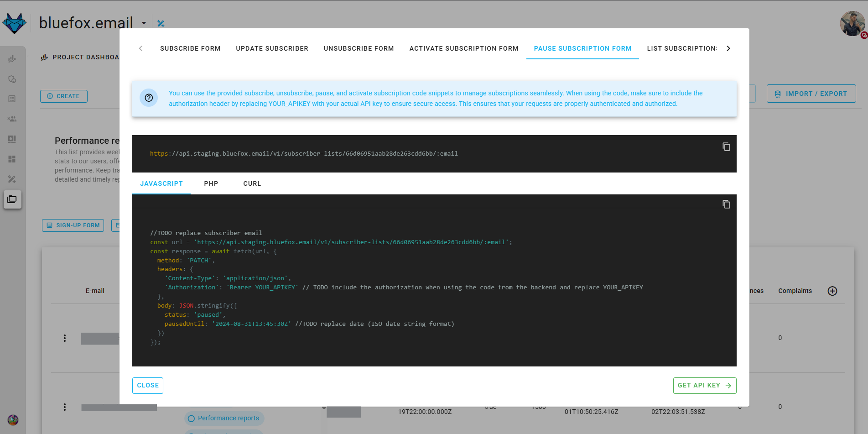Click Get API Key button
The image size is (868, 434).
(705, 386)
